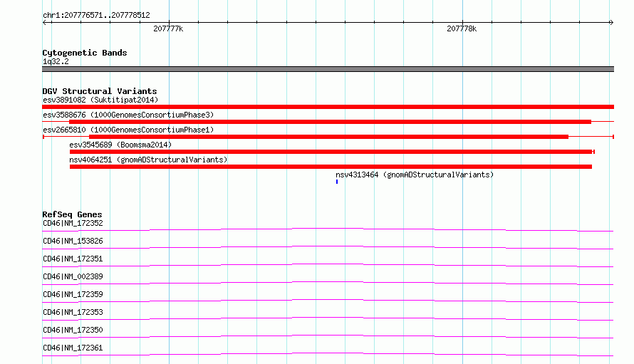Open esv2665810 (1000GenomesConsortiumPhase1) label
634x364 pixels.
pos(128,130)
